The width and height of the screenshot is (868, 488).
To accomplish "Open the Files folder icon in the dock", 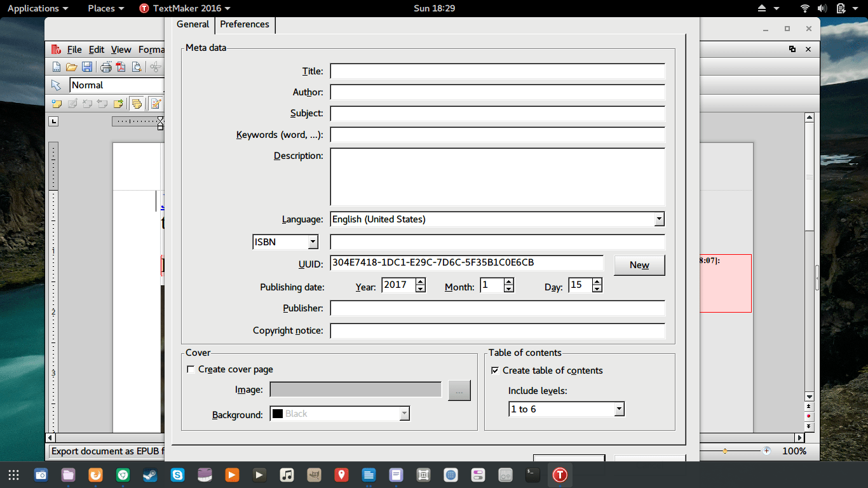I will coord(68,475).
